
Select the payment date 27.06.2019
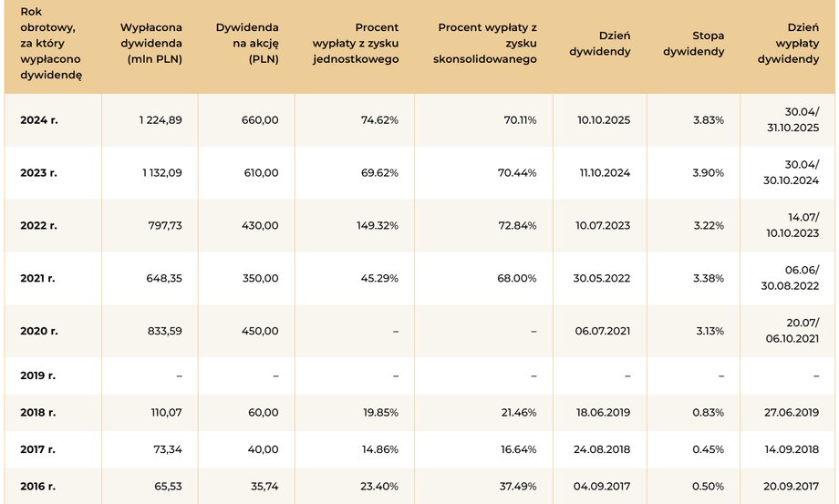[x=792, y=413]
